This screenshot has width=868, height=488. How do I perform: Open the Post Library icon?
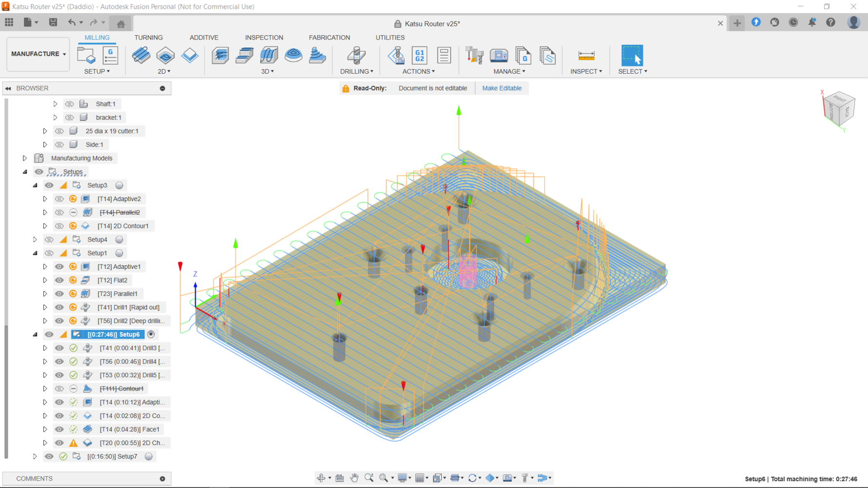523,55
